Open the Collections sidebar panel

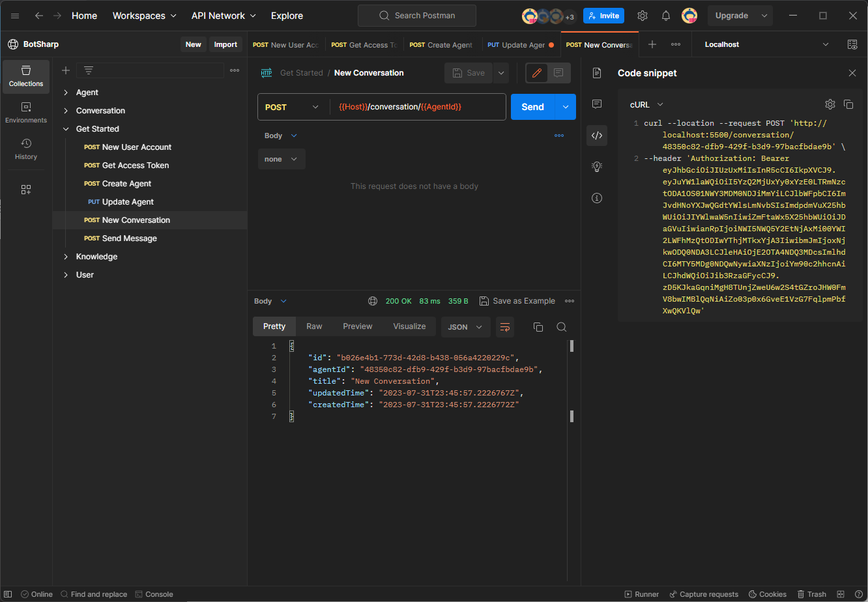coord(26,76)
